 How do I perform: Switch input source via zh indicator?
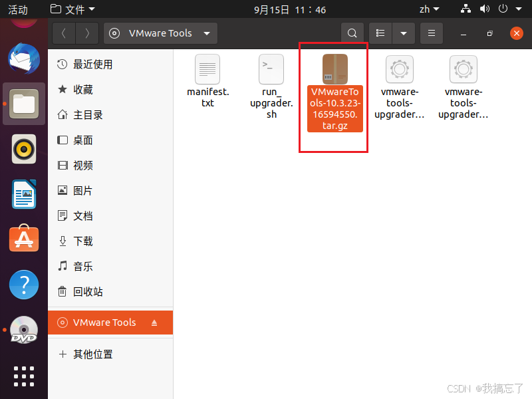click(x=429, y=9)
